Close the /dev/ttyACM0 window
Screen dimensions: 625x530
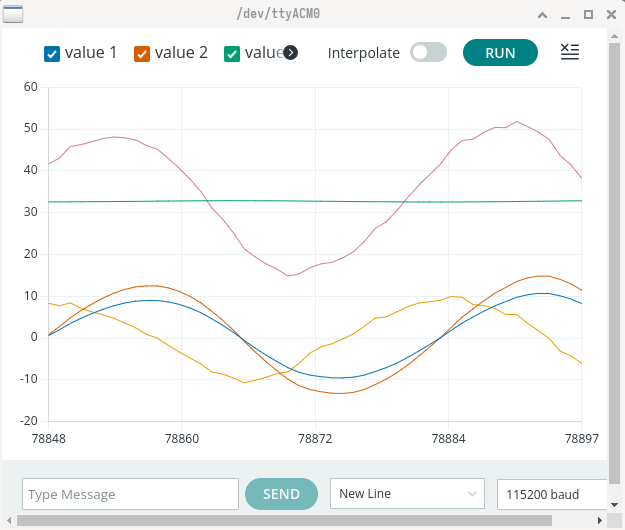(610, 15)
